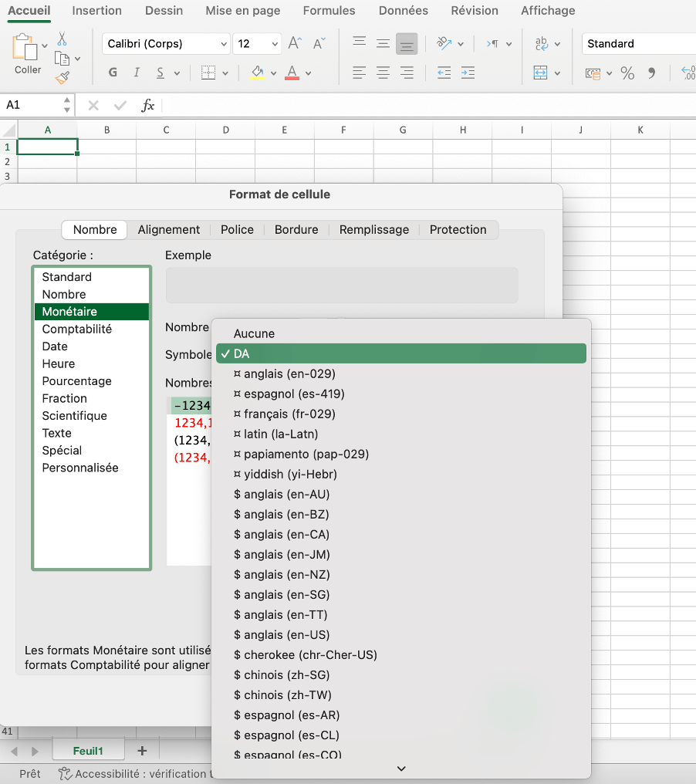Select the Couper (scissors) icon
696x784 pixels.
click(x=63, y=39)
